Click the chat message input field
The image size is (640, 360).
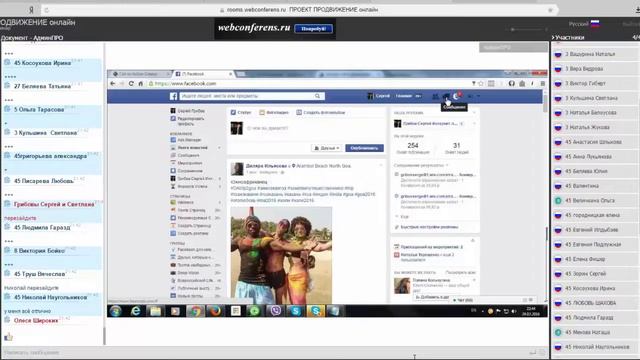pos(265,352)
